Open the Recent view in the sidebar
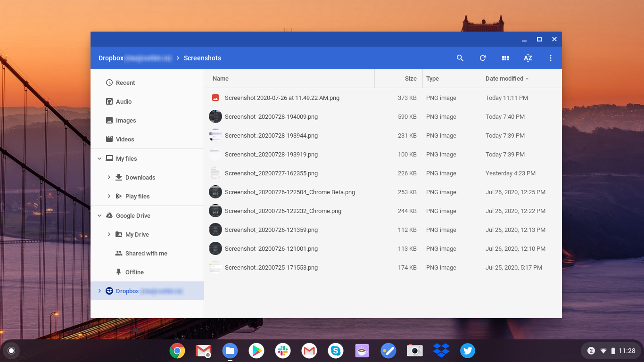This screenshot has width=644, height=362. tap(125, 82)
